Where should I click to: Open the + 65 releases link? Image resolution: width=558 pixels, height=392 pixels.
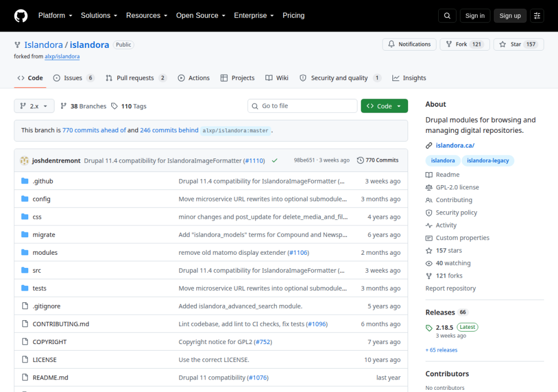(441, 350)
